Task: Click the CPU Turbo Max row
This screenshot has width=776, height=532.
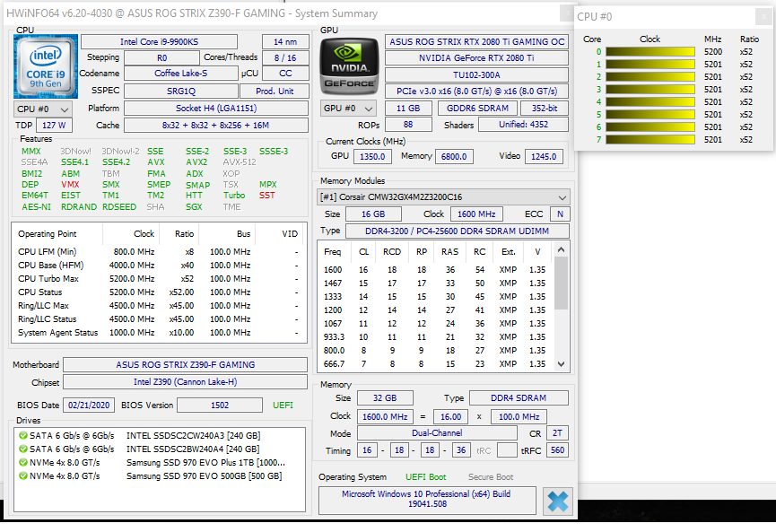Action: click(159, 279)
